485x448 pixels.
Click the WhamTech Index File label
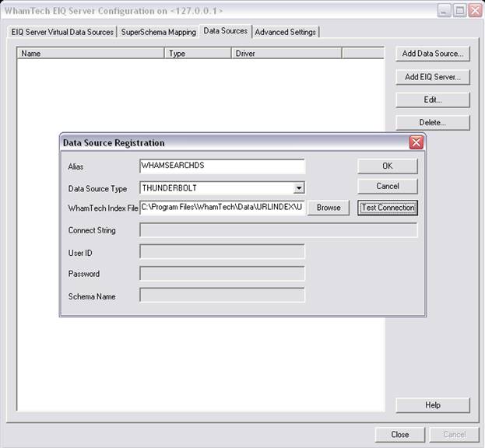(103, 208)
